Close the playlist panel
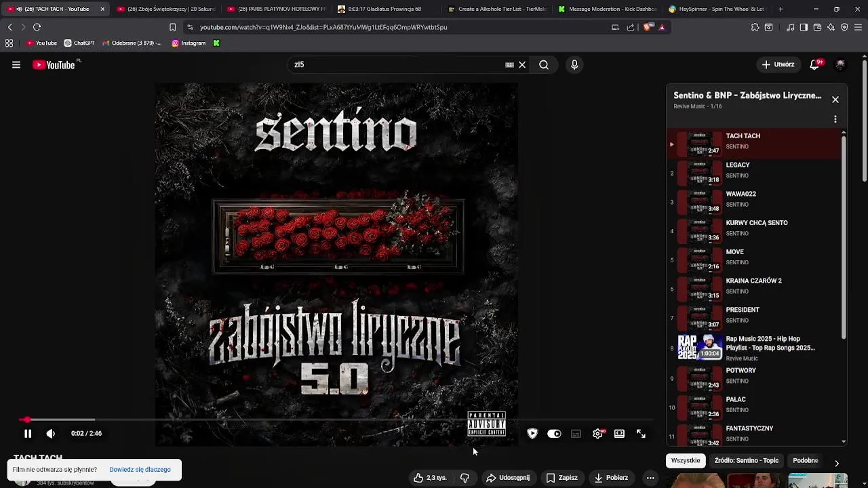 tap(835, 100)
